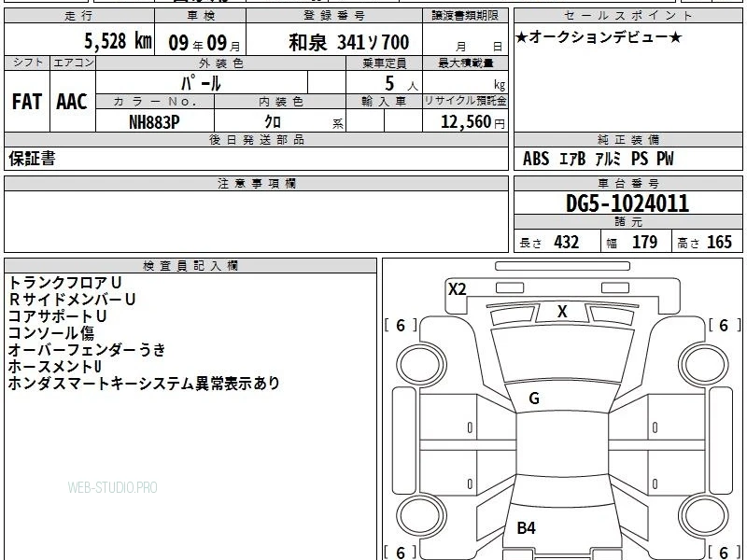Click inspector note オーバーフェンダーうき
This screenshot has width=747, height=560.
pyautogui.click(x=87, y=349)
